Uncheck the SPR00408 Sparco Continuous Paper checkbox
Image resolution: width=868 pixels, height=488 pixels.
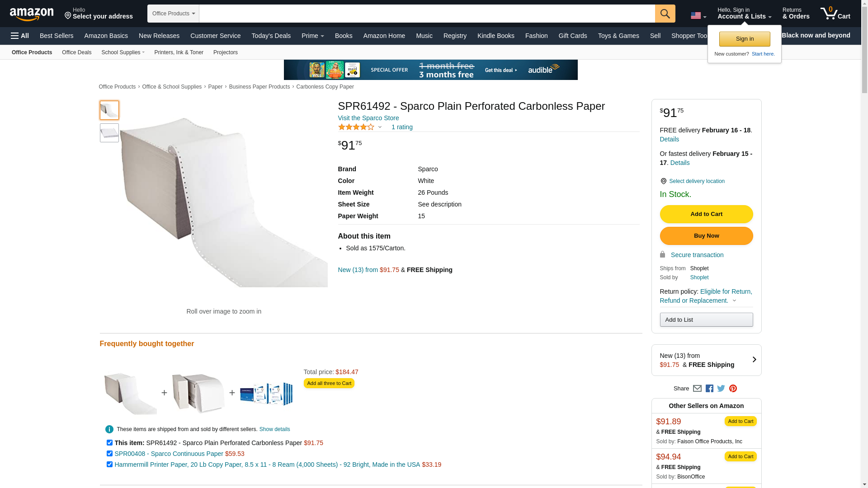[x=109, y=454]
